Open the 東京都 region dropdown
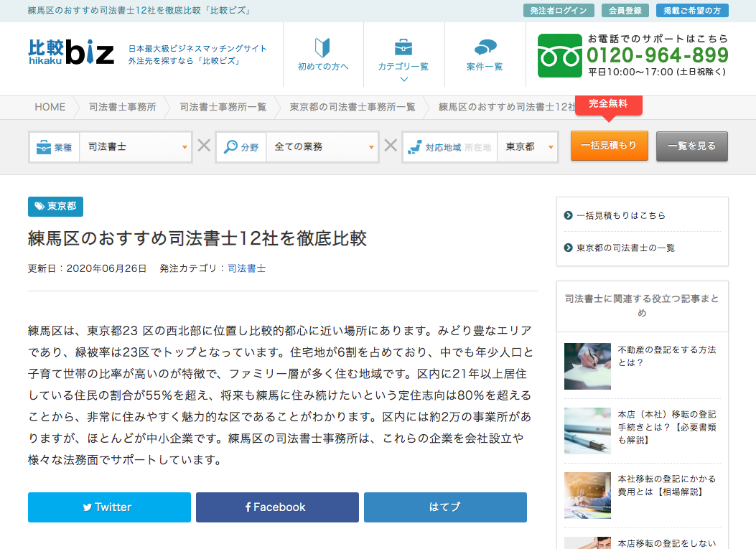The height and width of the screenshot is (549, 756). click(528, 146)
